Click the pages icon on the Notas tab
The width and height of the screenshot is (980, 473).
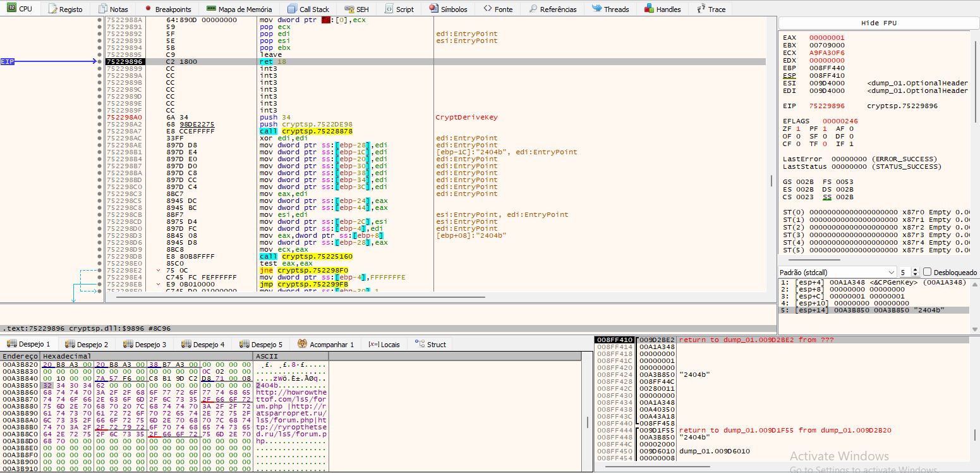[102, 9]
